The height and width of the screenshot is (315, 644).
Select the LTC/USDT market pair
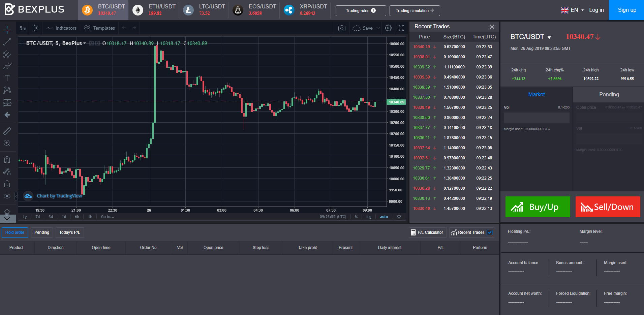tap(204, 10)
